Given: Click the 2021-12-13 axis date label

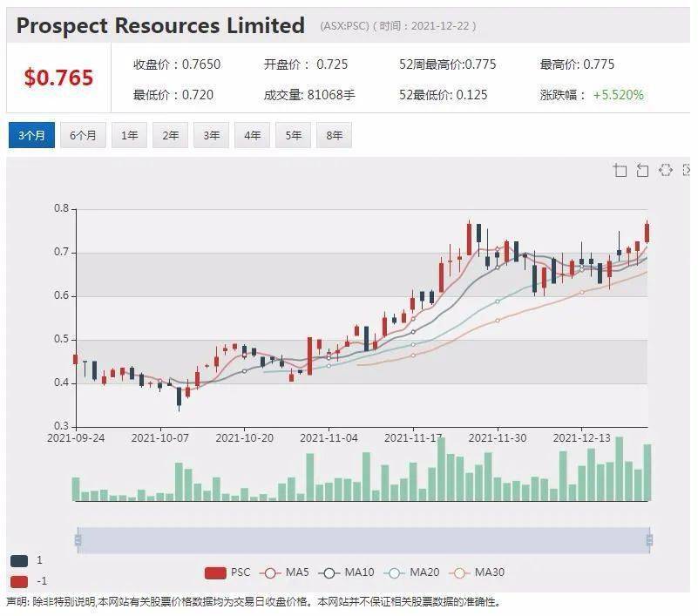Looking at the screenshot, I should (x=581, y=438).
